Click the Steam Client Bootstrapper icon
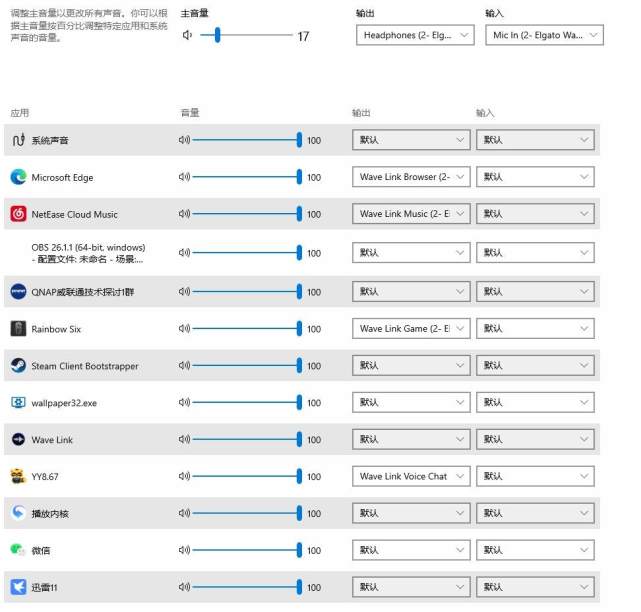This screenshot has height=612, width=641. [x=18, y=365]
